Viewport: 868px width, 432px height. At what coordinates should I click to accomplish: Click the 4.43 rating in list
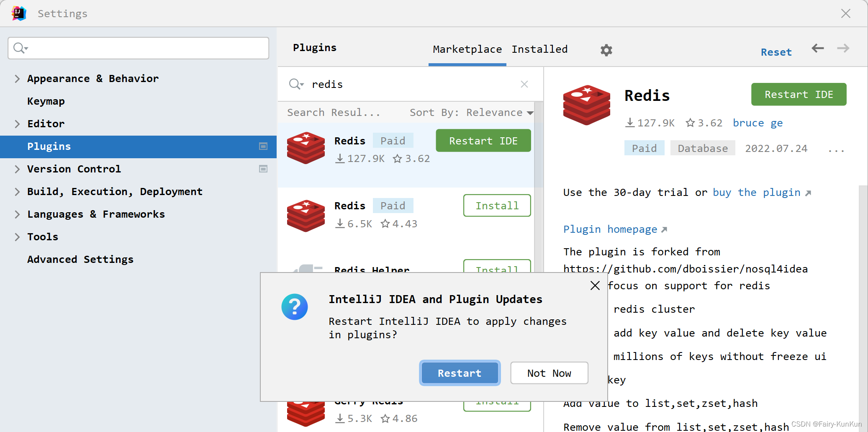click(x=399, y=224)
